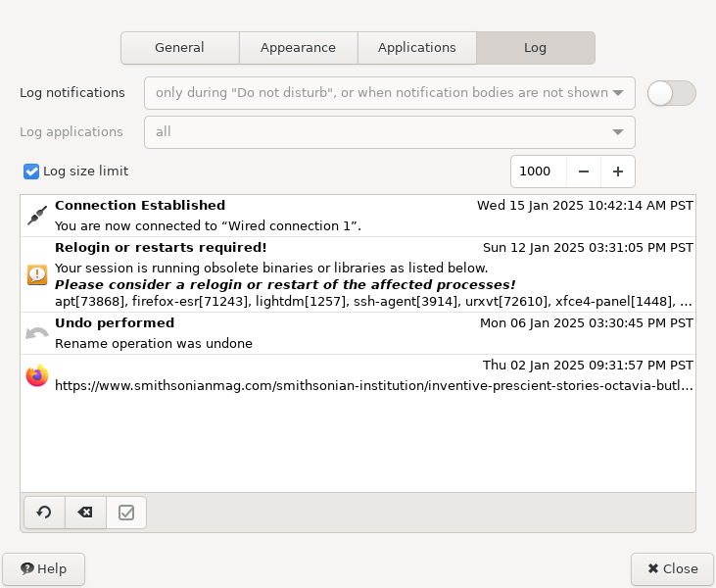
Task: Select "Rename operation was undone" text
Action: (x=154, y=344)
